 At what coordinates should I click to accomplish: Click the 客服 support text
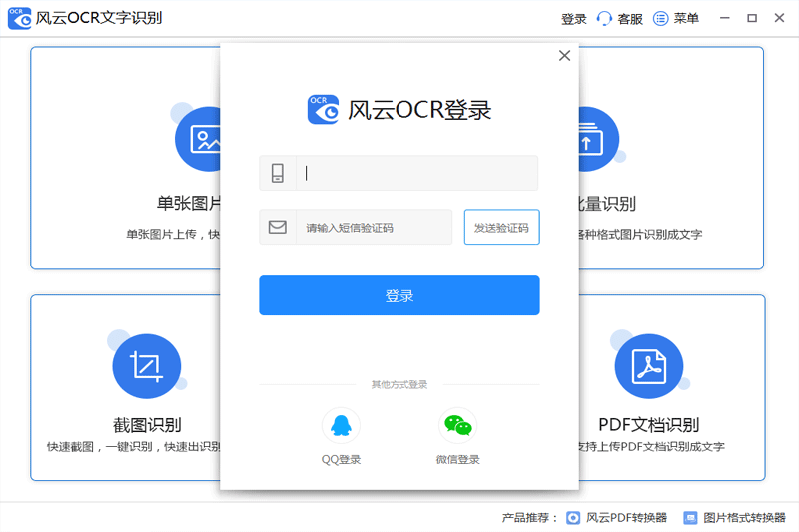click(630, 19)
